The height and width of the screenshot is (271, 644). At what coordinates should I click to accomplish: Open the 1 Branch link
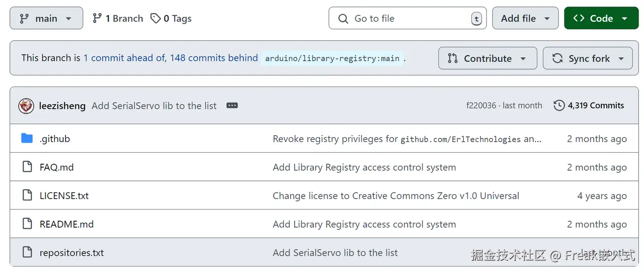(118, 19)
